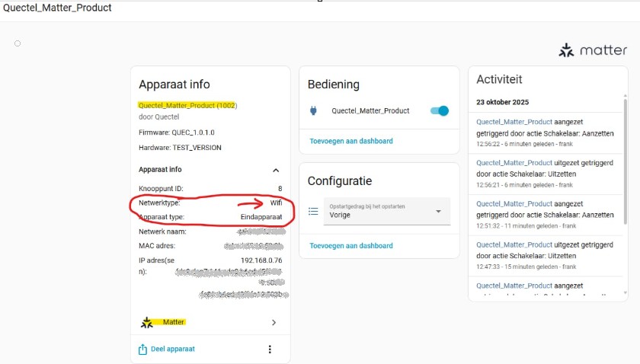The height and width of the screenshot is (364, 640).
Task: Click the IP address 192.168.0.76 value
Action: 261,260
